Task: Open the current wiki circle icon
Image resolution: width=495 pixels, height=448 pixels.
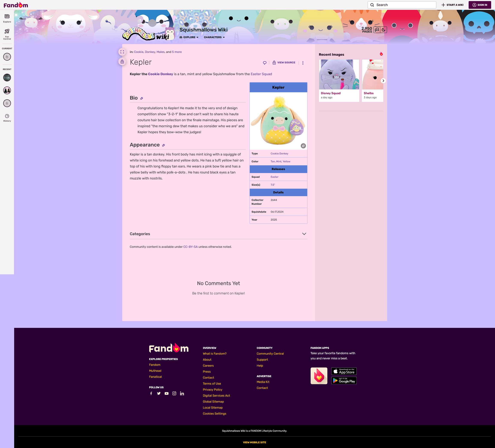Action: (7, 57)
